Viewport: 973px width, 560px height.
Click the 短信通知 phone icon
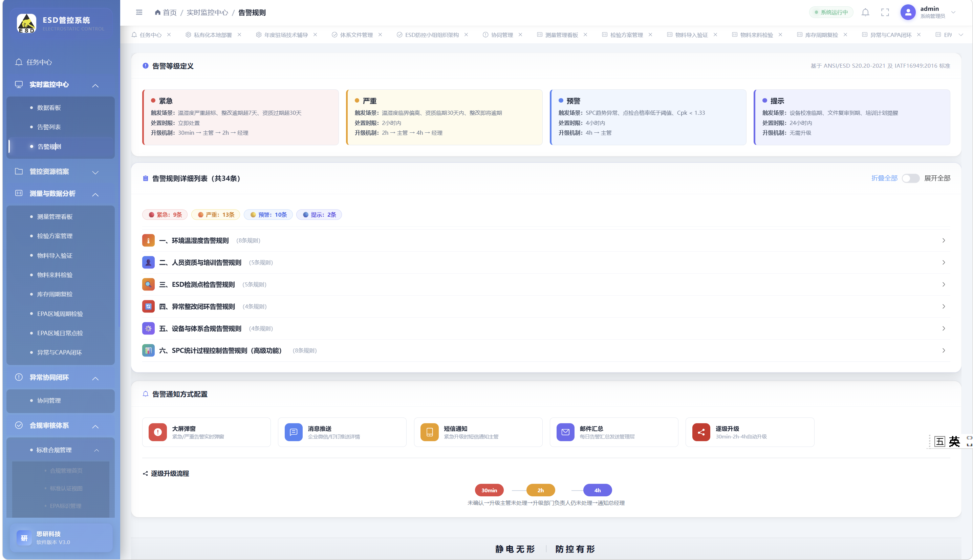(x=430, y=432)
